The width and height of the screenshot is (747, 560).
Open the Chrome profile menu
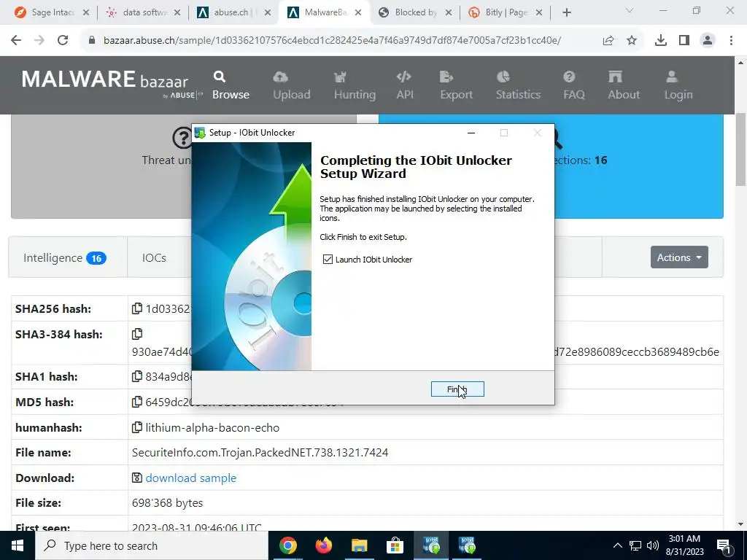(708, 41)
